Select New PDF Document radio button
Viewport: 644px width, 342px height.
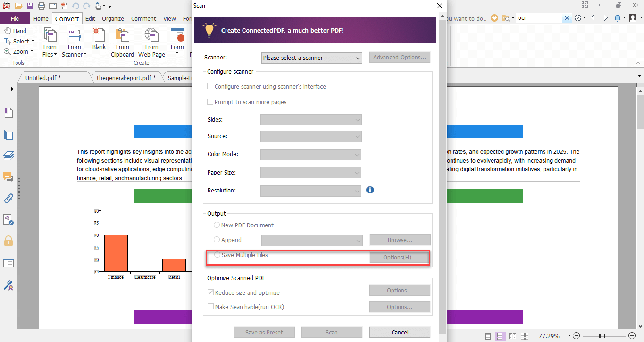217,225
